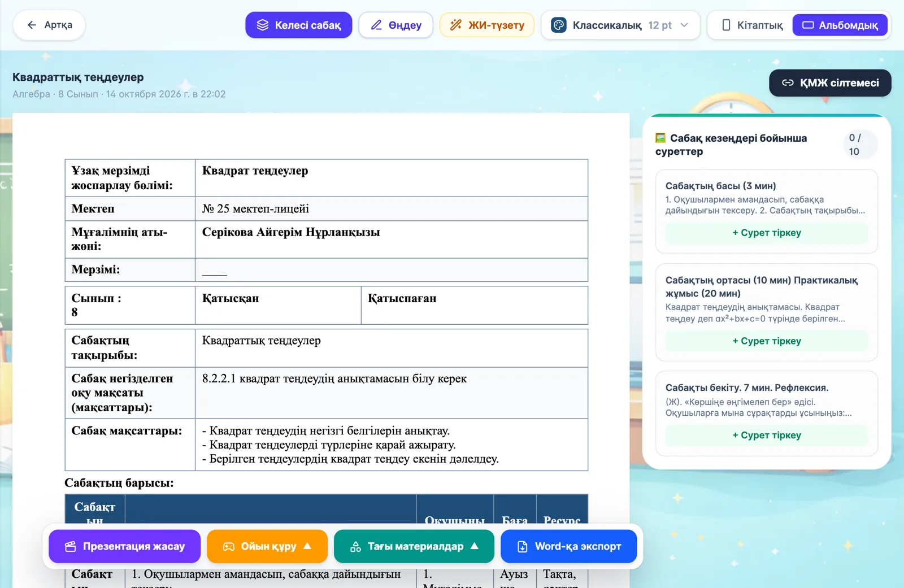The height and width of the screenshot is (588, 904).
Task: Click the back arrow icon
Action: pyautogui.click(x=32, y=25)
